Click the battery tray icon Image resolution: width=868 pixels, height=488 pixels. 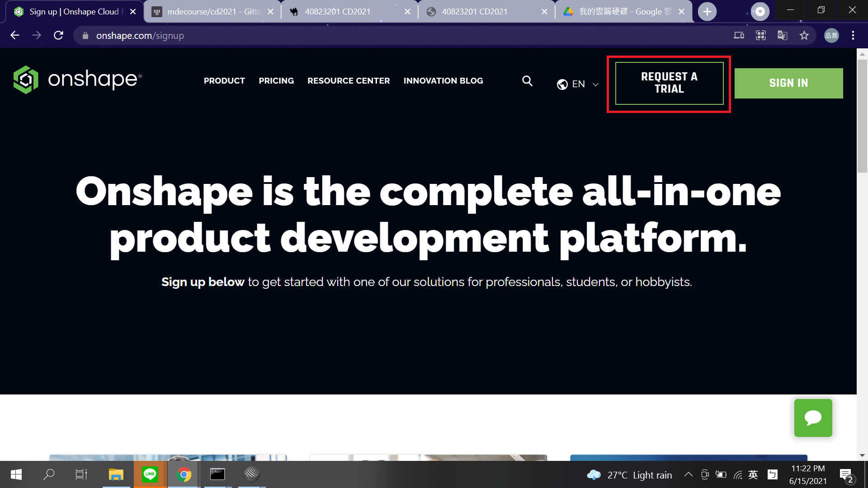tap(721, 474)
